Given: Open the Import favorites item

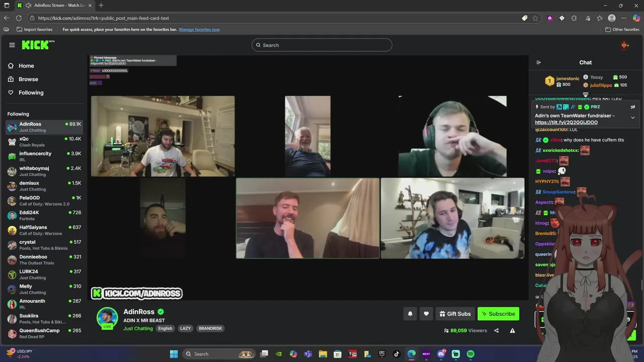Looking at the screenshot, I should point(35,30).
